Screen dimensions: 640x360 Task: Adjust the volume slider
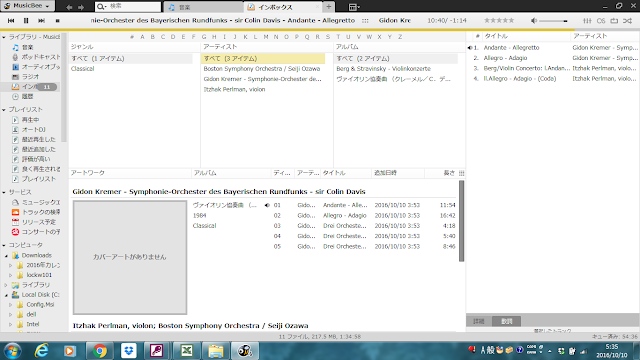point(553,21)
